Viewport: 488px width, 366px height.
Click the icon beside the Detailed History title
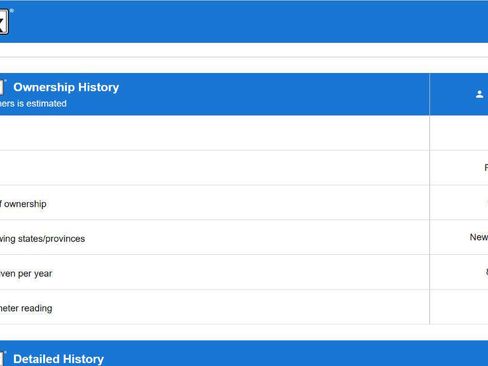click(x=2, y=359)
